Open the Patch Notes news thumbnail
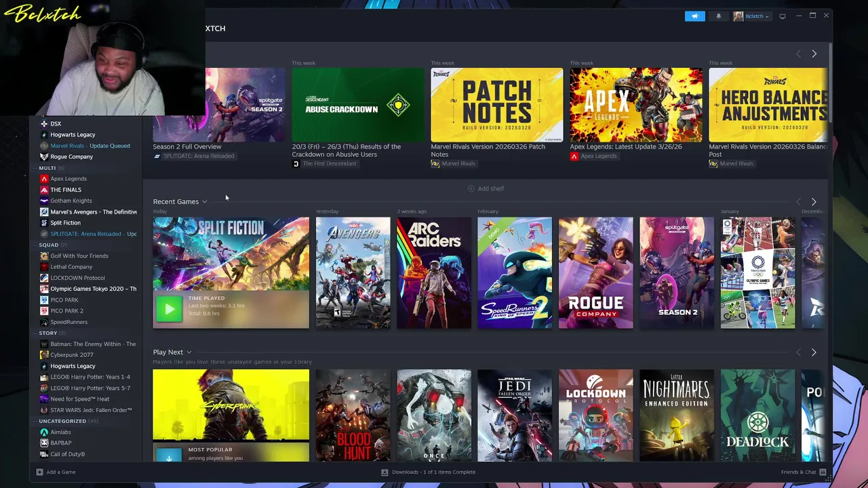The height and width of the screenshot is (488, 868). [x=497, y=104]
